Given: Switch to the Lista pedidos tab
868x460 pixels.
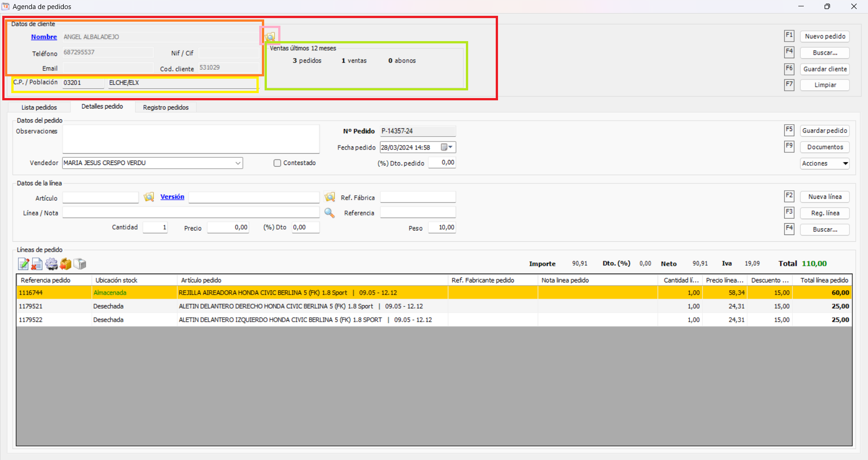Looking at the screenshot, I should pos(39,108).
